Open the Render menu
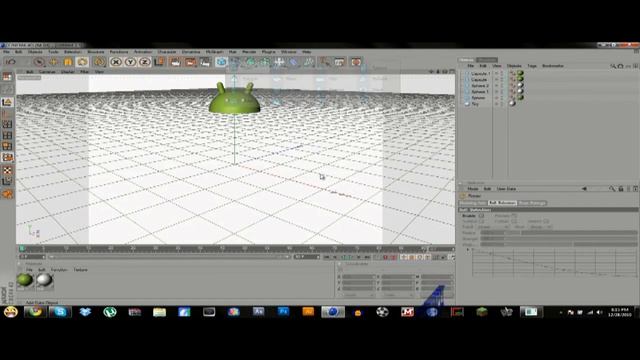640x360 pixels. point(249,52)
